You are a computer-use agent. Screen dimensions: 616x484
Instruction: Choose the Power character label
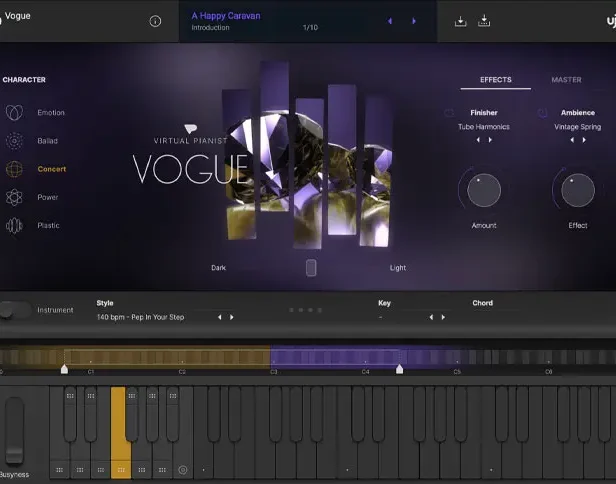pyautogui.click(x=48, y=197)
